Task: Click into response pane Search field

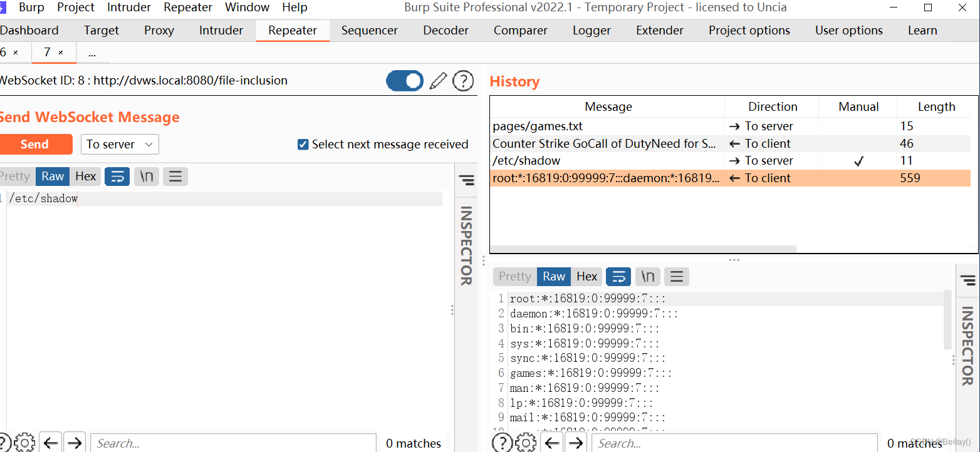Action: click(734, 443)
